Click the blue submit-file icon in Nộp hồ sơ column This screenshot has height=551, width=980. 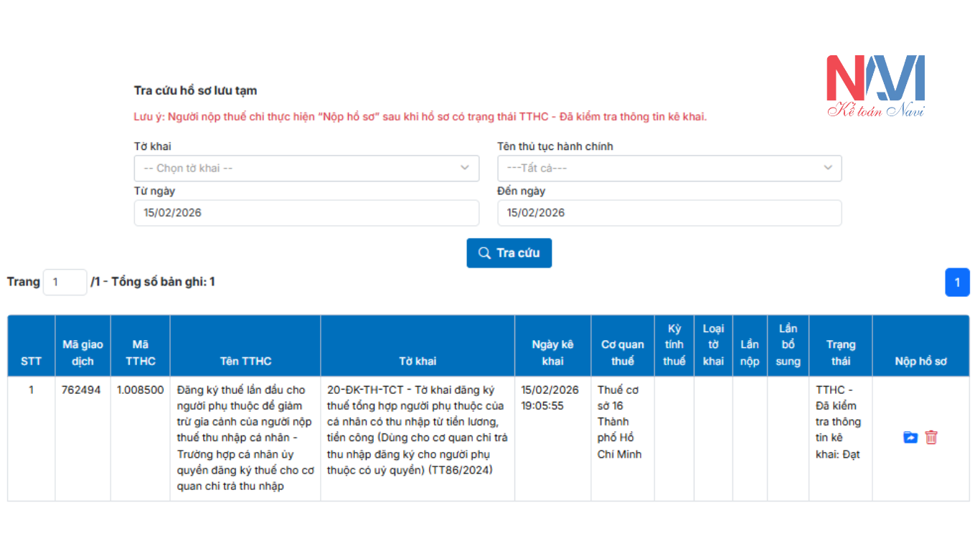910,437
